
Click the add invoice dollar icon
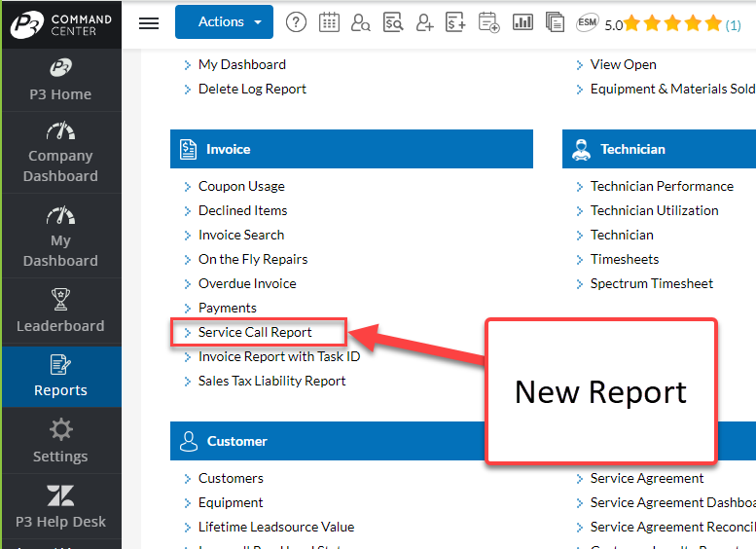(x=455, y=22)
